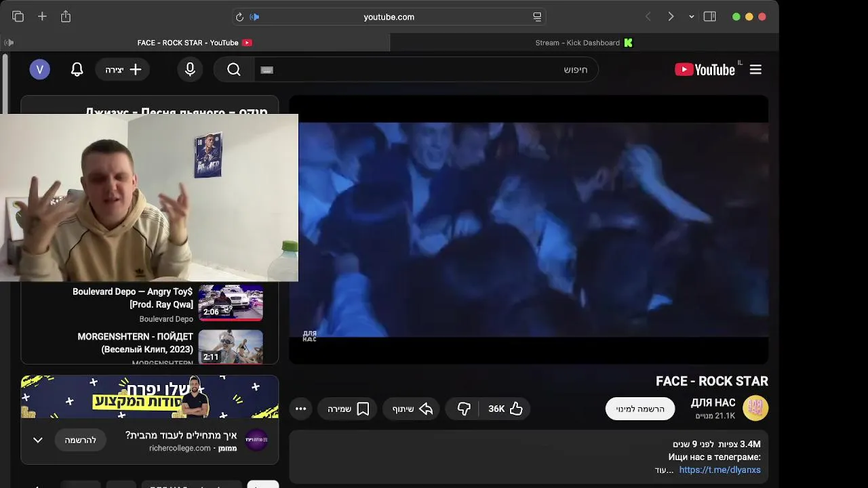Image resolution: width=868 pixels, height=488 pixels.
Task: Save video with שמירה button
Action: (347, 409)
